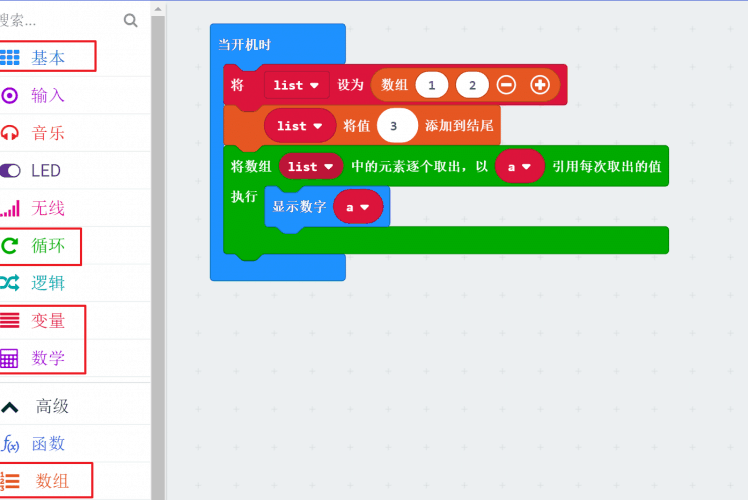Viewport: 748px width, 500px height.
Task: Open the 逻辑 shuffle icon
Action: click(x=10, y=283)
